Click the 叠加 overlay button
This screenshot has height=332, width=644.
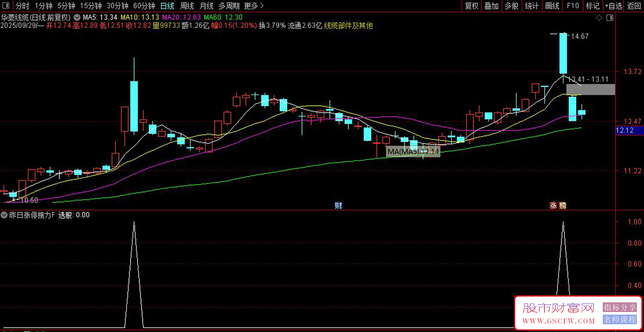click(491, 6)
